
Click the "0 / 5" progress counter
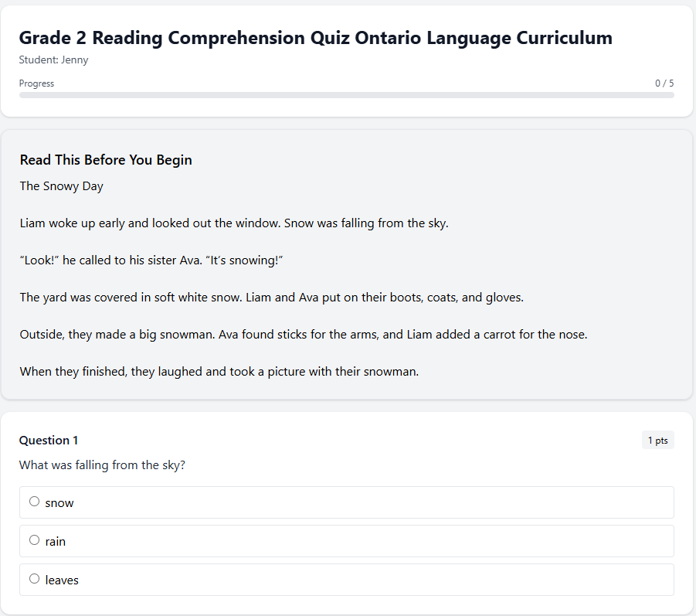point(664,83)
